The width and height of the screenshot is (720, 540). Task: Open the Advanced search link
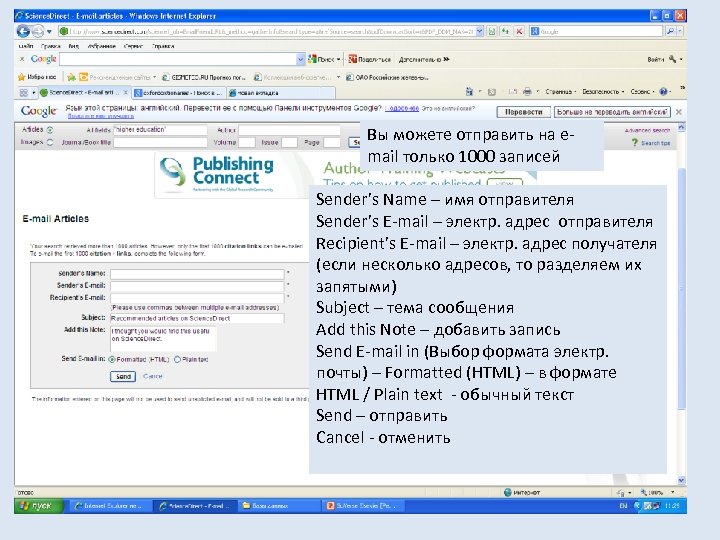click(647, 130)
